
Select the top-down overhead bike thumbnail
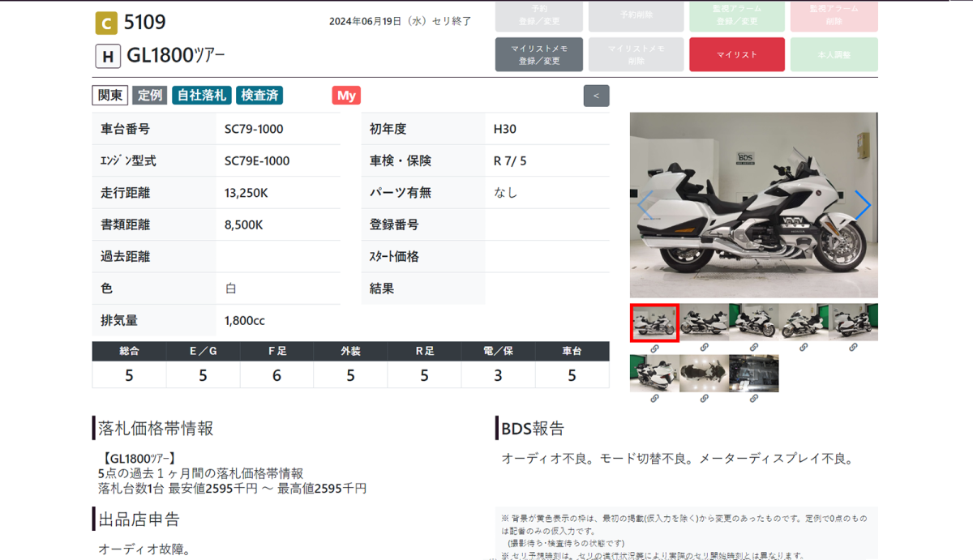704,373
